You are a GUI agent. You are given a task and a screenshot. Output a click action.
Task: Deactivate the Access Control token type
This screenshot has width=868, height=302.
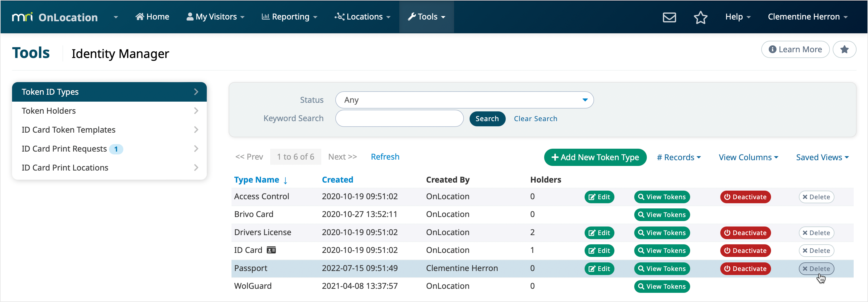point(745,197)
